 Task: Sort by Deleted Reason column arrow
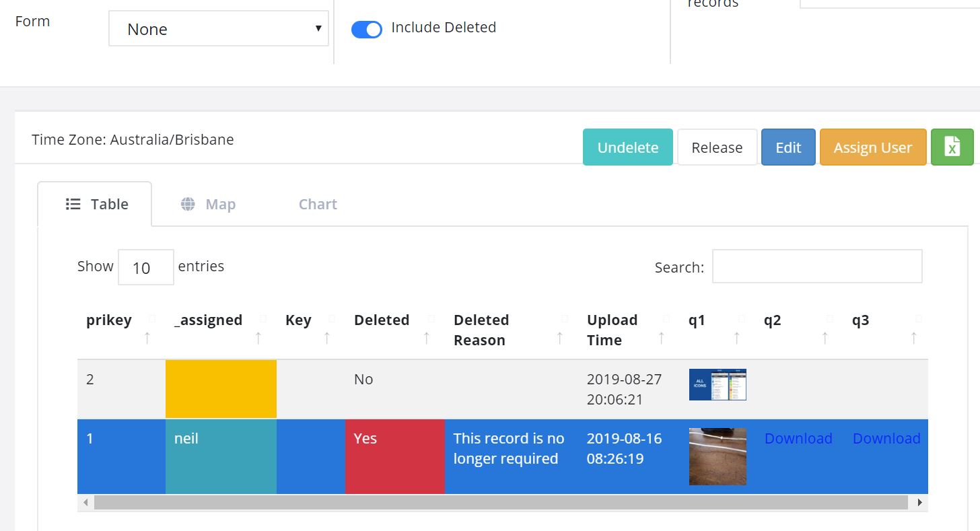(x=559, y=338)
